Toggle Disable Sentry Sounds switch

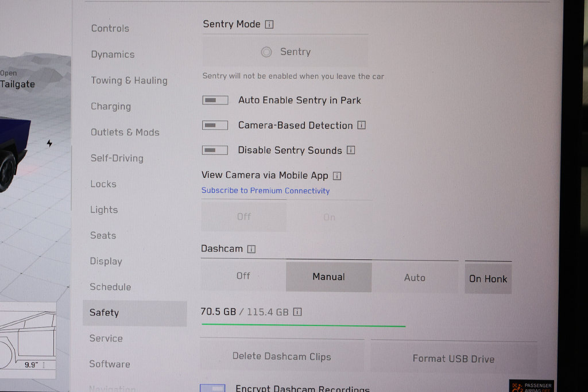tap(215, 150)
